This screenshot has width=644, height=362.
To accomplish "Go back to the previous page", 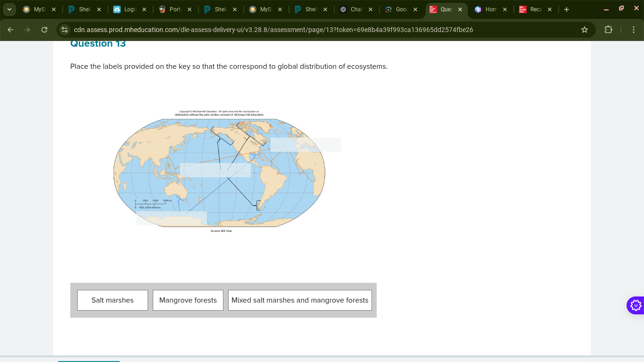I will coord(10,30).
